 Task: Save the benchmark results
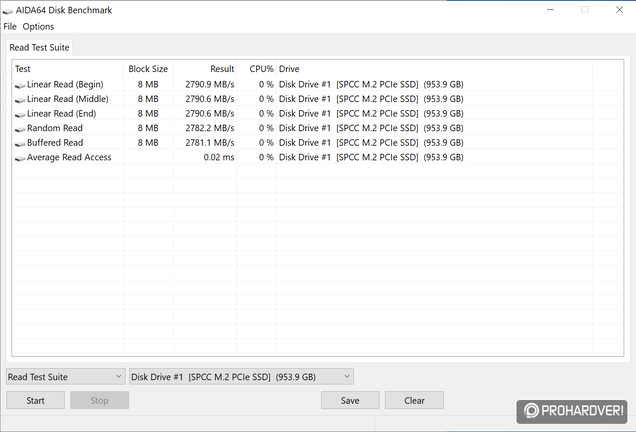tap(350, 400)
